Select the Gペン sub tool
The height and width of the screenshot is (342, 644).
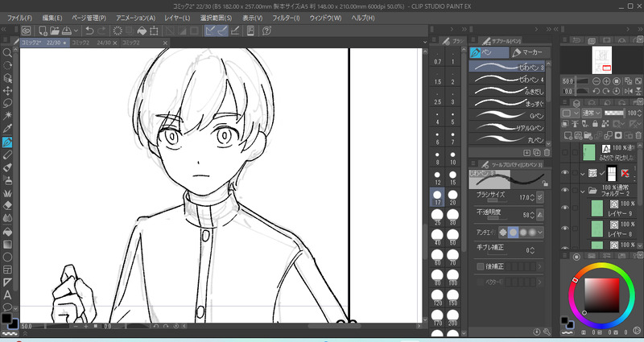(x=507, y=116)
